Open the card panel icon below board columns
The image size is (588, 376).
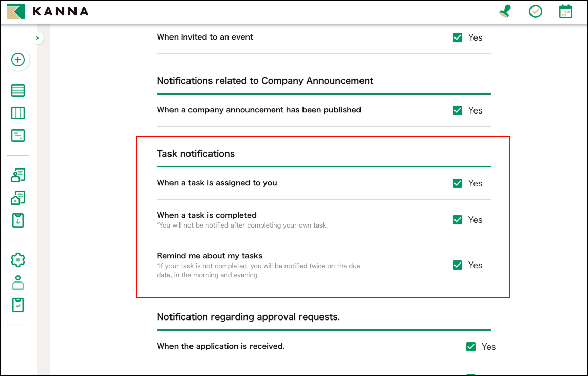pyautogui.click(x=18, y=136)
